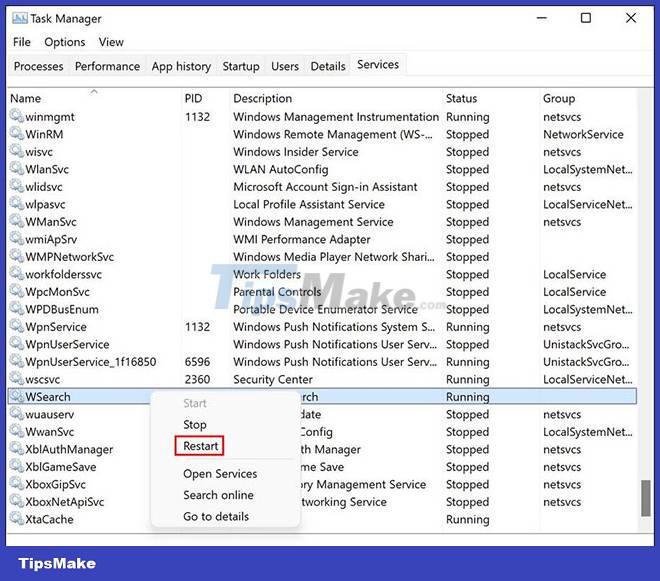Click the services list scrollbar thumb

tap(645, 498)
